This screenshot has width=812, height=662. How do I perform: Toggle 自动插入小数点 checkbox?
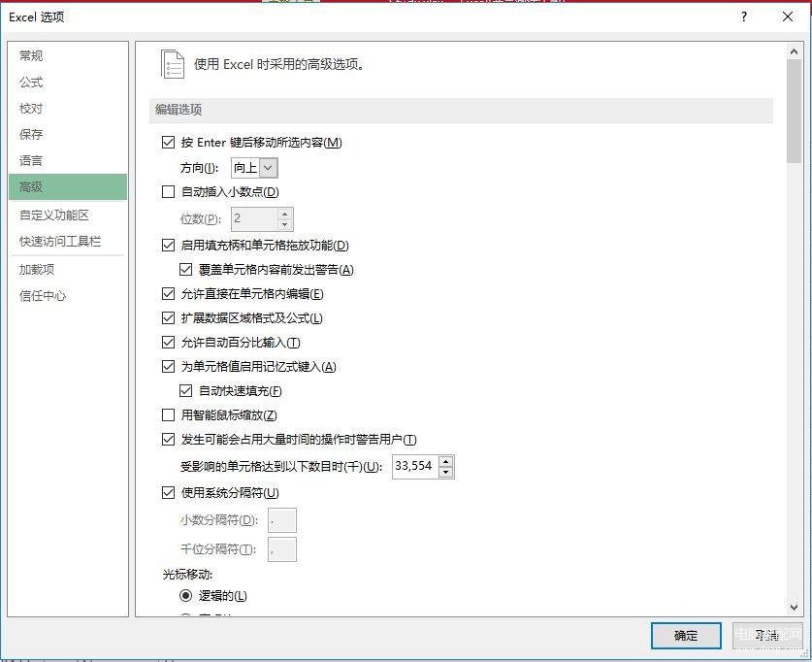coord(168,192)
